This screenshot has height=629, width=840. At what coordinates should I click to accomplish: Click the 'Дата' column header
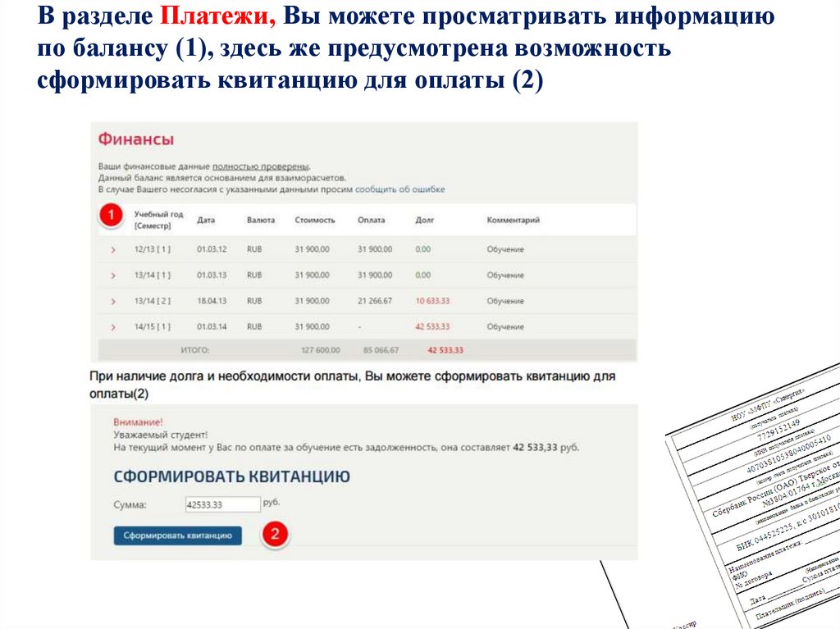pyautogui.click(x=206, y=220)
